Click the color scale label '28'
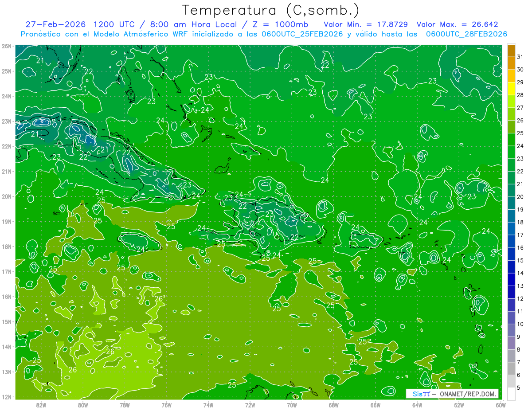Viewport: 532px width, 411px height. click(x=520, y=95)
